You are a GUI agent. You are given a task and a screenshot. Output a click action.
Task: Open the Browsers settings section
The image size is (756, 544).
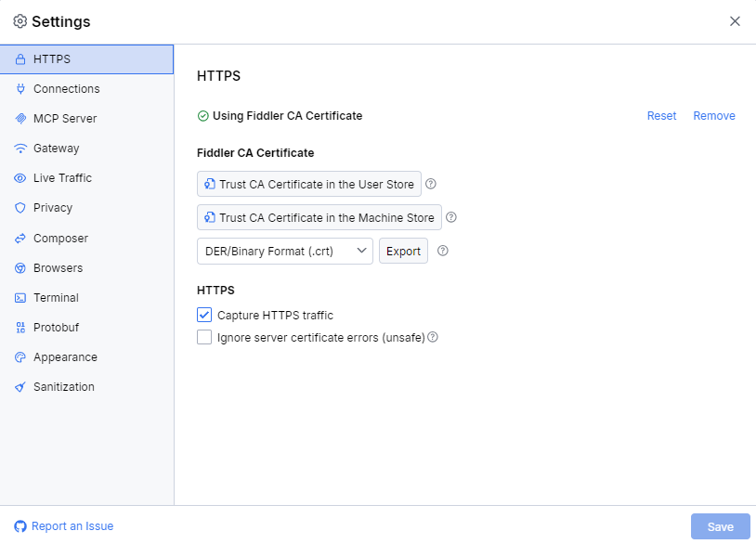[x=61, y=267]
